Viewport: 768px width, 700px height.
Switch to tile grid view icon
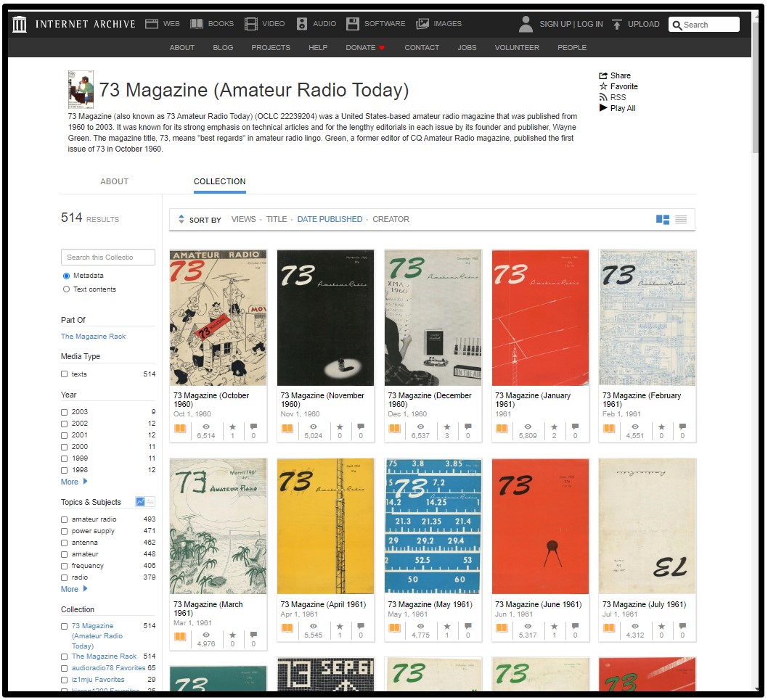tap(662, 219)
